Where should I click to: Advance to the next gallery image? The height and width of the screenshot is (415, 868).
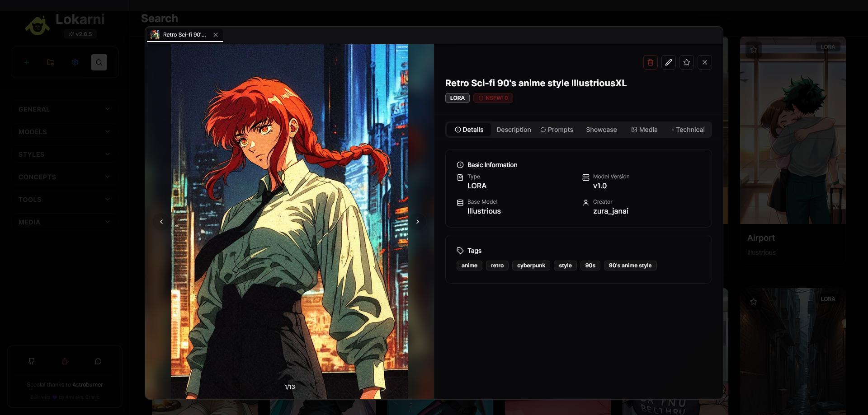(418, 222)
